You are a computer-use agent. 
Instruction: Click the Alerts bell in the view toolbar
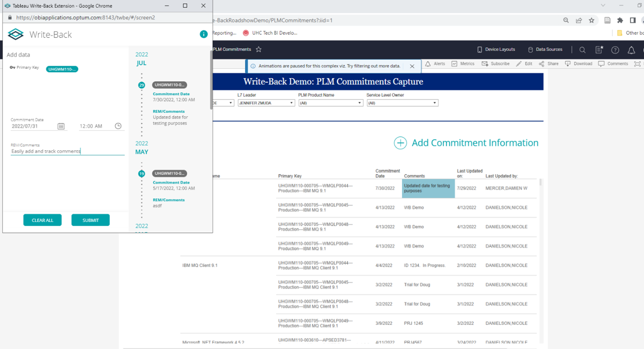coord(428,63)
